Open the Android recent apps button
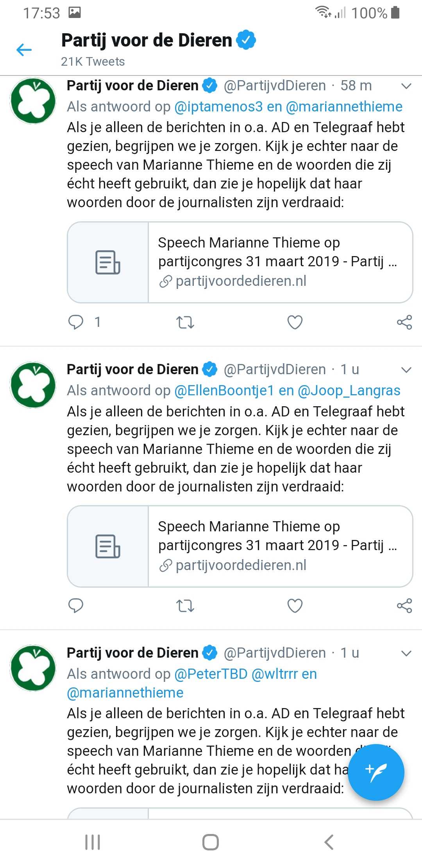The height and width of the screenshot is (868, 422). click(93, 842)
